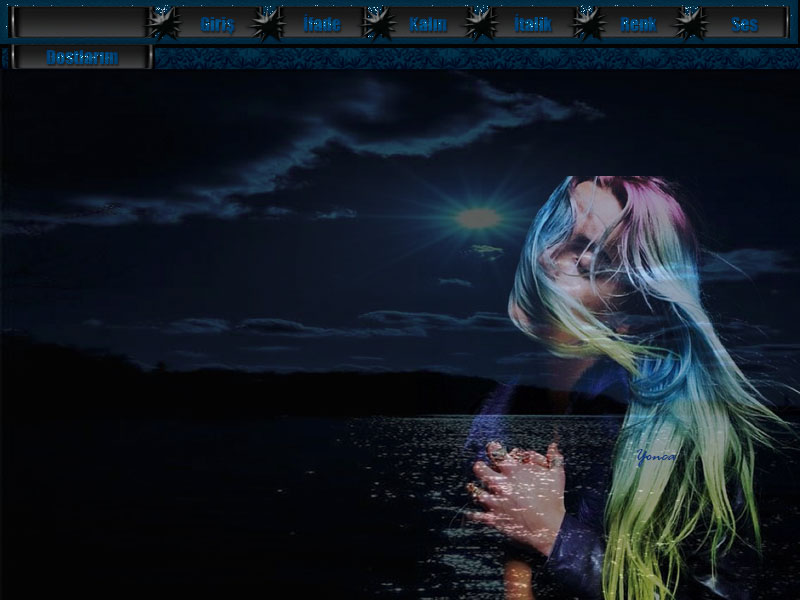
Task: Click the star between Kalın and İtalik
Action: pos(481,22)
